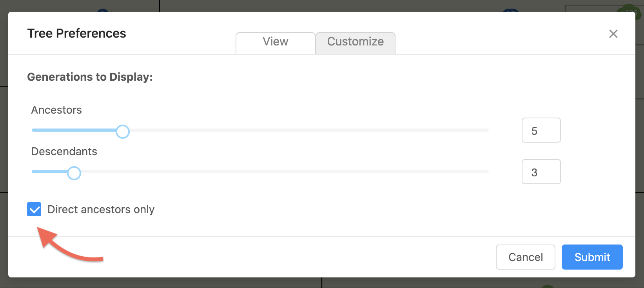Open the Customize tab

(x=356, y=42)
